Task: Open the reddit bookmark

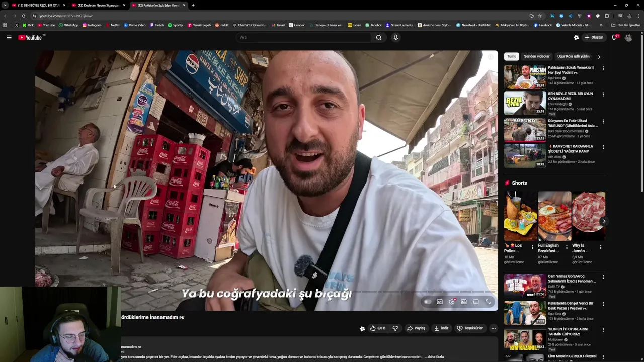Action: (222, 25)
